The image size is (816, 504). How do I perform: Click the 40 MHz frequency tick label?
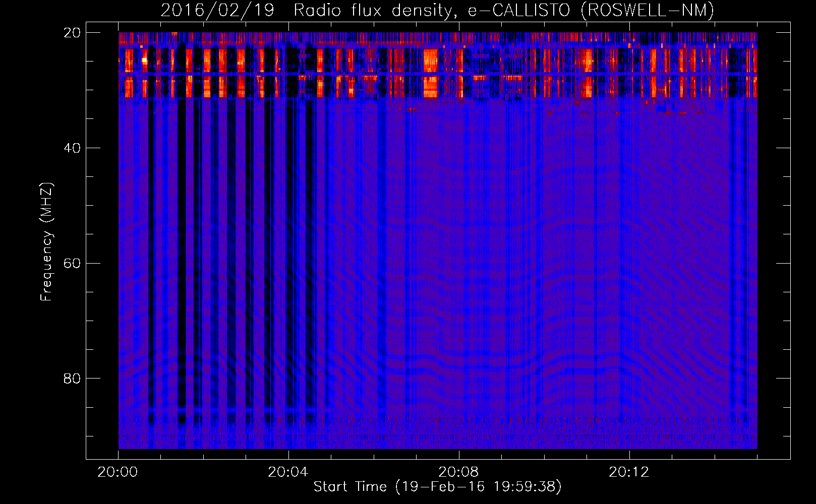point(72,148)
